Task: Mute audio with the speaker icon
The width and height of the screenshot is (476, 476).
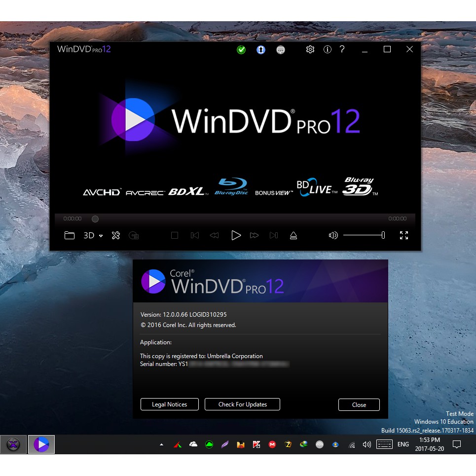Action: 333,235
